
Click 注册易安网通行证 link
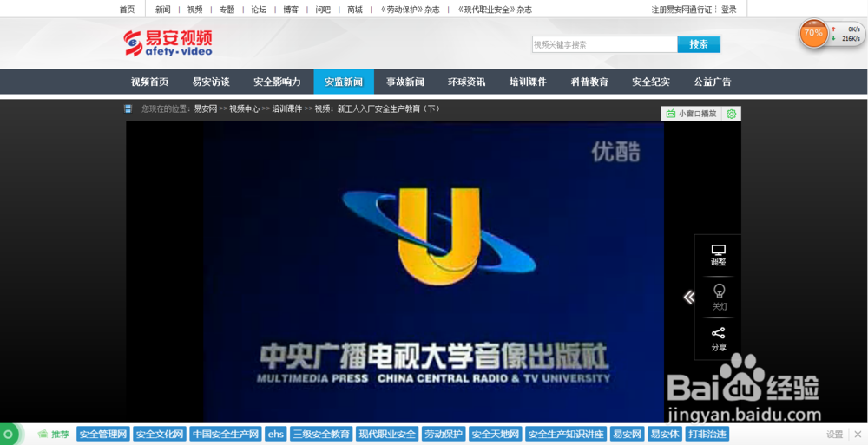(681, 9)
